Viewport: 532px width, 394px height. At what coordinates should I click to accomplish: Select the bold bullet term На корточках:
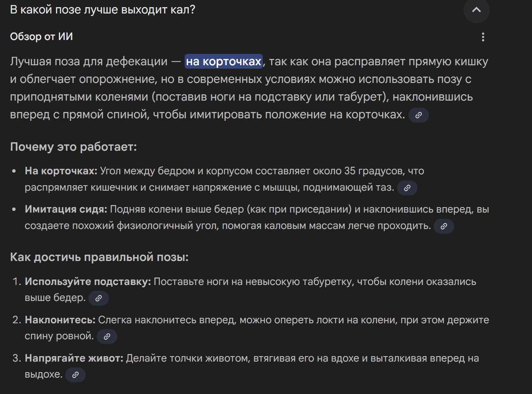point(61,171)
